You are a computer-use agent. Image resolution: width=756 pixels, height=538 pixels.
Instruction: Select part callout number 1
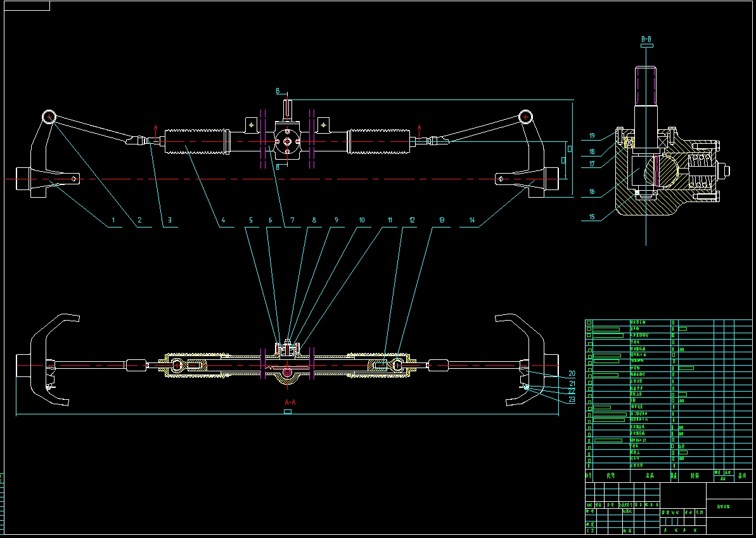113,221
